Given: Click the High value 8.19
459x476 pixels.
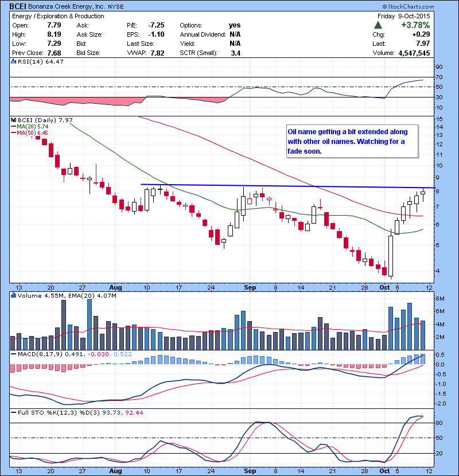Looking at the screenshot, I should pyautogui.click(x=54, y=34).
